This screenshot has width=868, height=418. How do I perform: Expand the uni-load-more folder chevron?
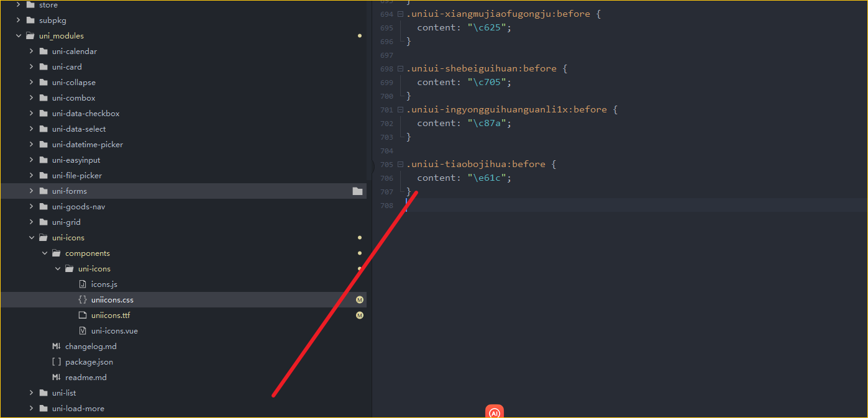[x=32, y=409]
